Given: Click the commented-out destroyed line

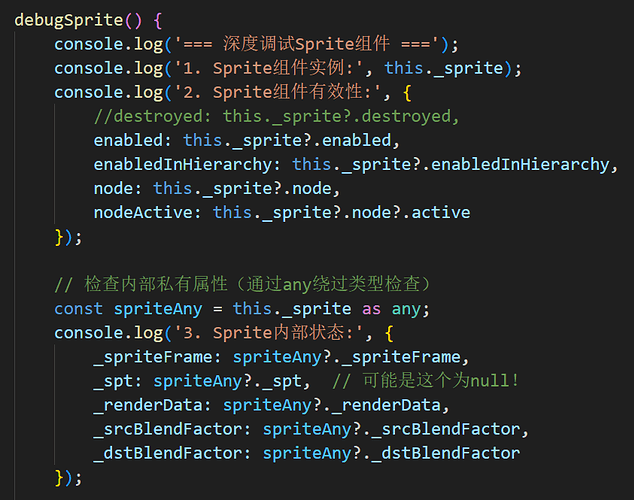Looking at the screenshot, I should point(277,116).
